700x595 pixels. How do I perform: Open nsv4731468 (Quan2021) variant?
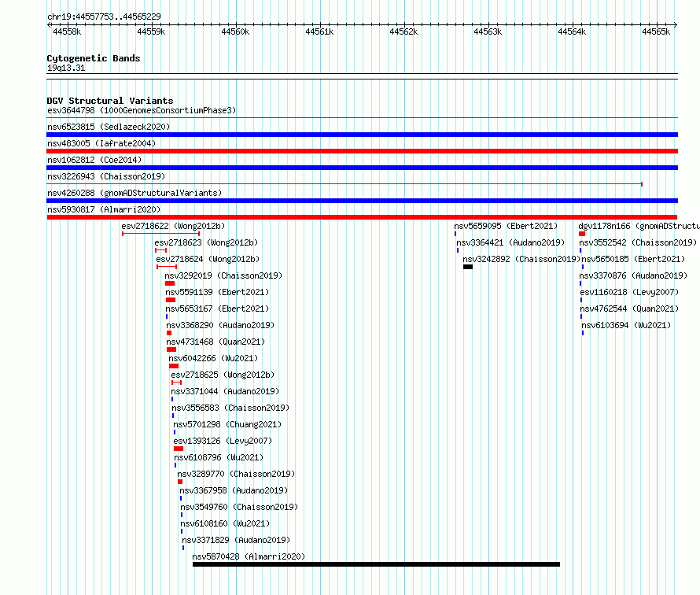[216, 342]
